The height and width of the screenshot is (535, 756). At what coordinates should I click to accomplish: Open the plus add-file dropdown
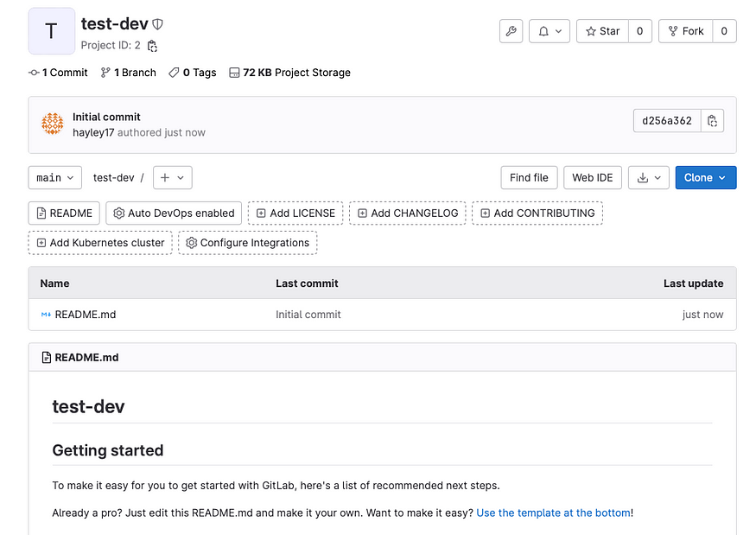[x=173, y=177]
